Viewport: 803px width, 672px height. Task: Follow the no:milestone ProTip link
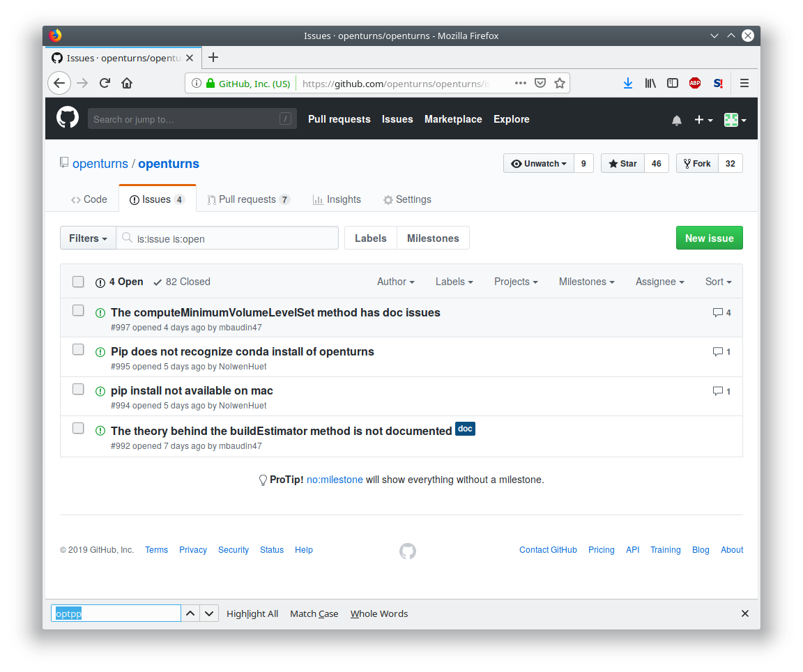(x=335, y=480)
